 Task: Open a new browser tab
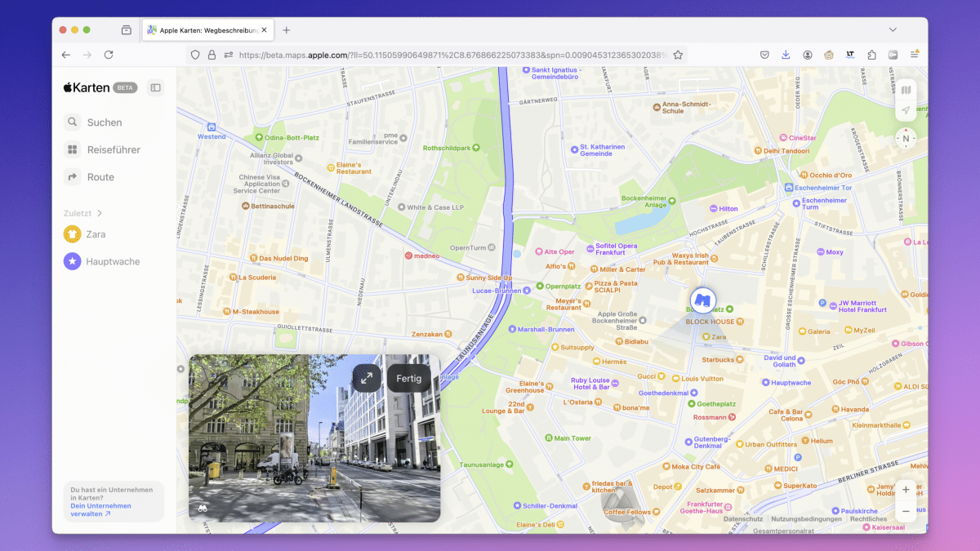pyautogui.click(x=286, y=30)
